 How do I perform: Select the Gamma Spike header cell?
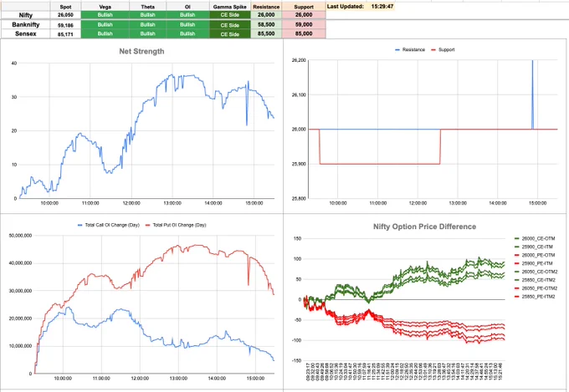click(230, 7)
